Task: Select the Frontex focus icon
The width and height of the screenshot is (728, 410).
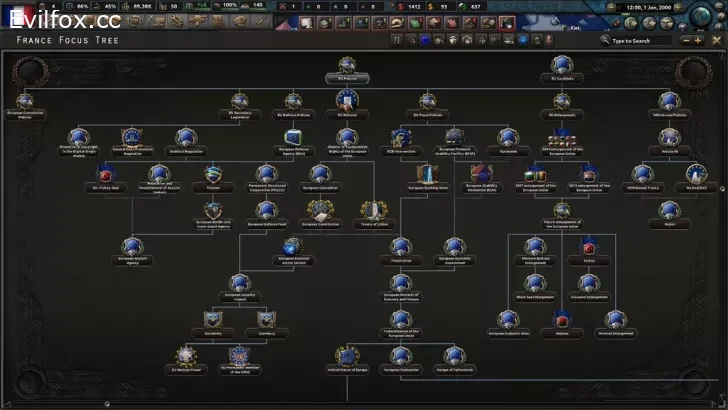Action: point(211,174)
